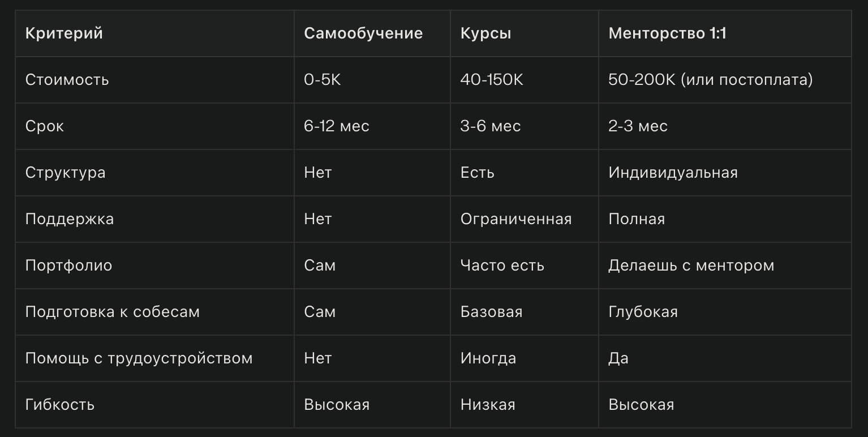Image resolution: width=868 pixels, height=437 pixels.
Task: Select the Глубокая cell
Action: tap(643, 312)
